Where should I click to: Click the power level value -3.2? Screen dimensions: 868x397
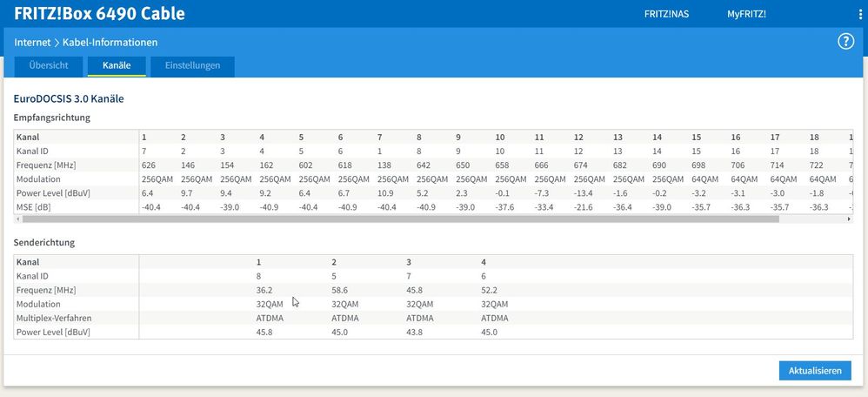[698, 193]
